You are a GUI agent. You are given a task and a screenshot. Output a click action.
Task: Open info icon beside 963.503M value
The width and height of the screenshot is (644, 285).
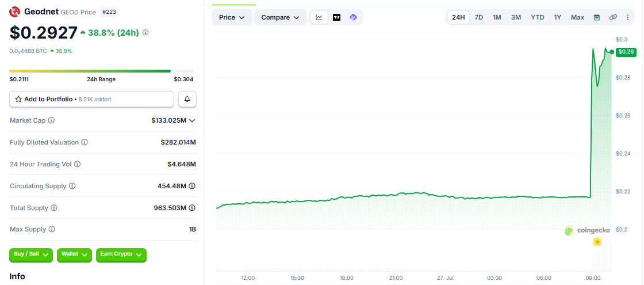192,208
